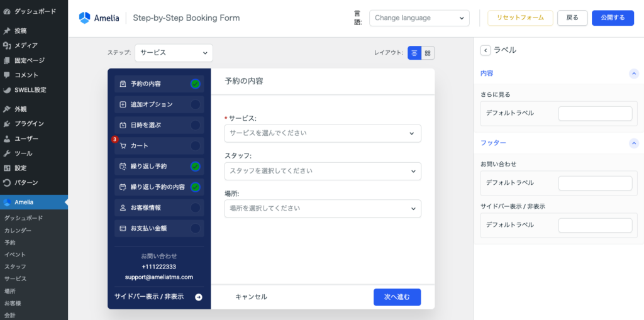Collapse the 内容 section chevron
The height and width of the screenshot is (320, 644).
coord(634,74)
